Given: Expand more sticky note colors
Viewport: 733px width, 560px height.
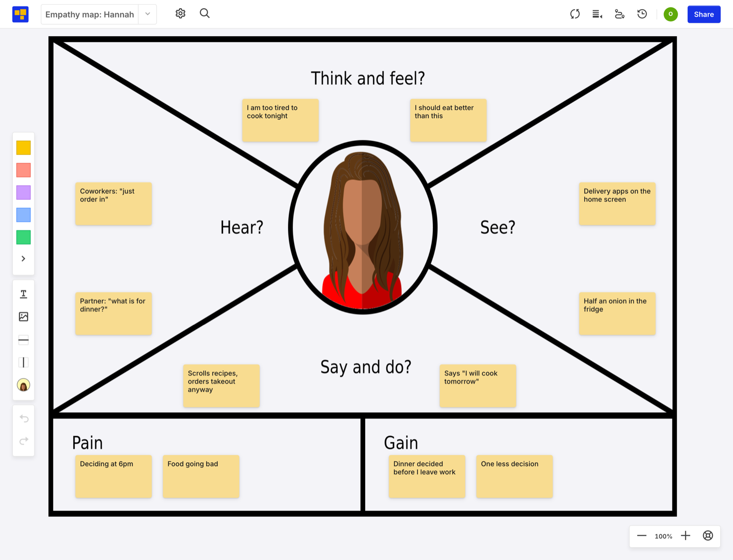Looking at the screenshot, I should coord(23,259).
